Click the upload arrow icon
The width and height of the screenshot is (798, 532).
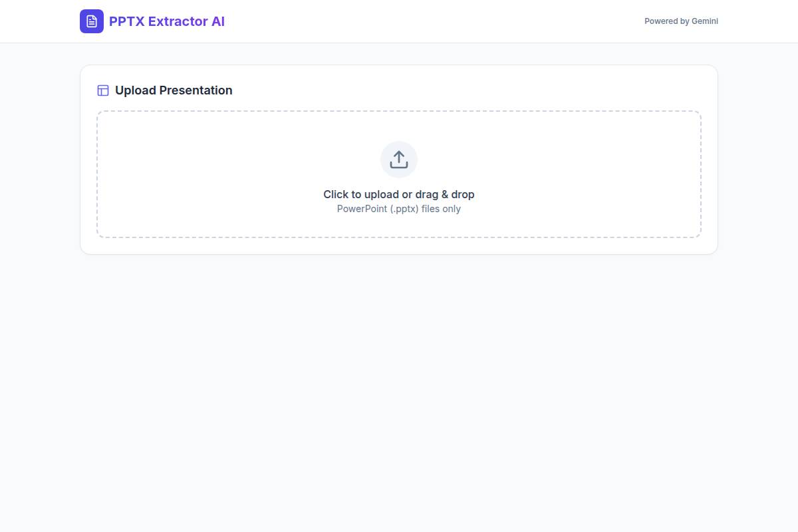point(399,160)
